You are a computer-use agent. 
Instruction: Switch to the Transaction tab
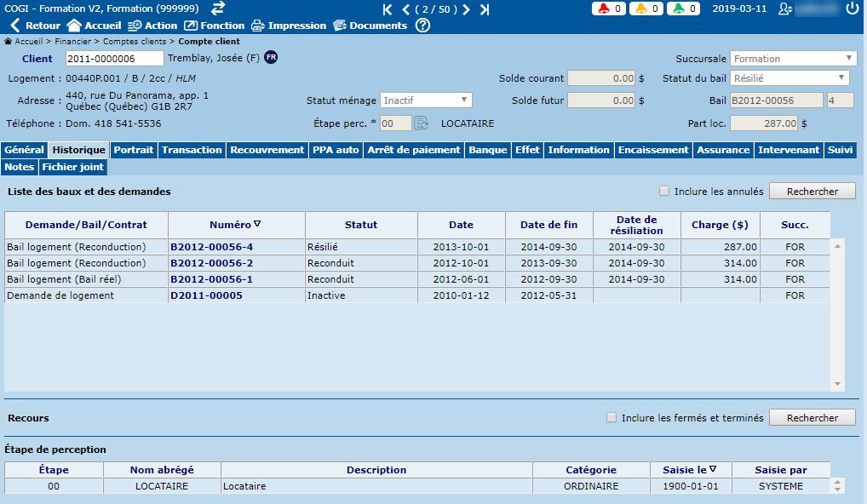pos(192,150)
